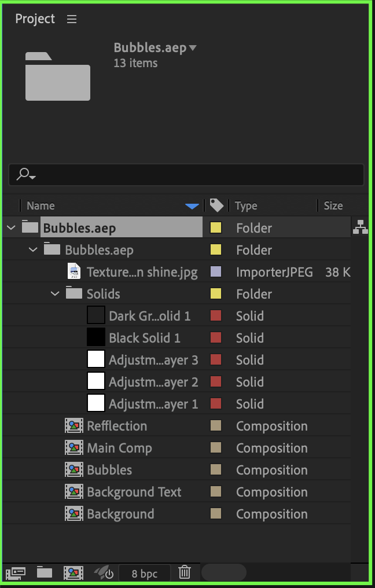375x588 pixels.
Task: Sort by the Name column header
Action: pyautogui.click(x=41, y=205)
